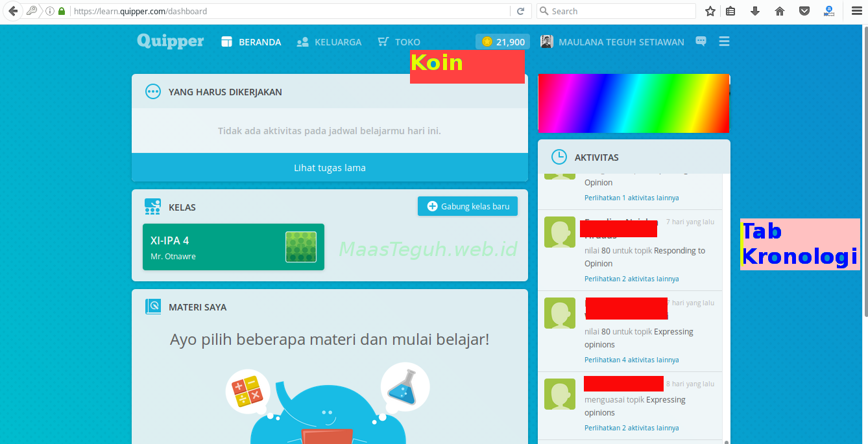Open the Firefox hamburger menu

click(856, 11)
